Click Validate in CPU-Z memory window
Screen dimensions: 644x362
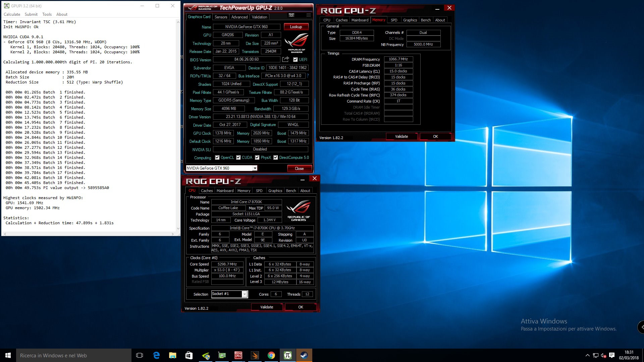[x=401, y=136]
